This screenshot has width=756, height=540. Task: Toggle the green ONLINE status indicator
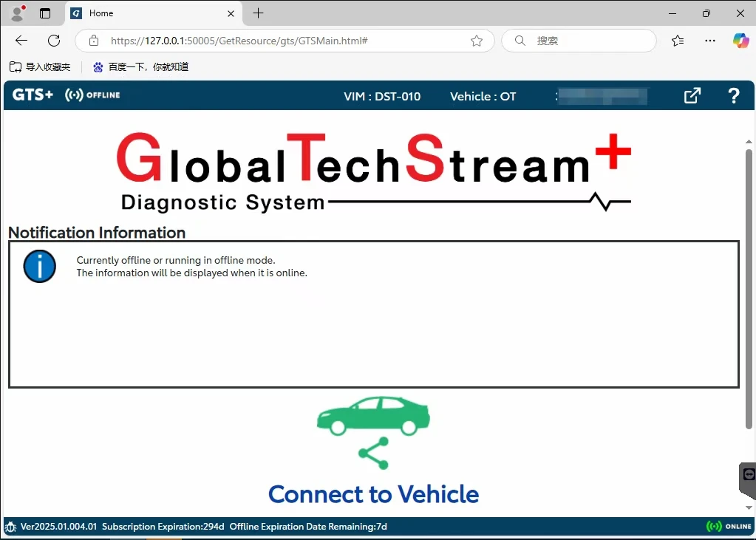tap(729, 527)
